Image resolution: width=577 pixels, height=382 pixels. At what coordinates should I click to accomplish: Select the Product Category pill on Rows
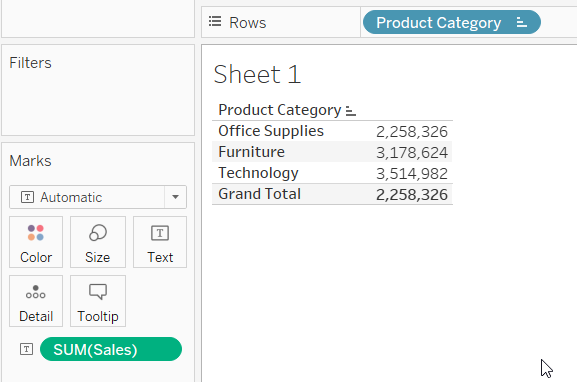[x=452, y=22]
